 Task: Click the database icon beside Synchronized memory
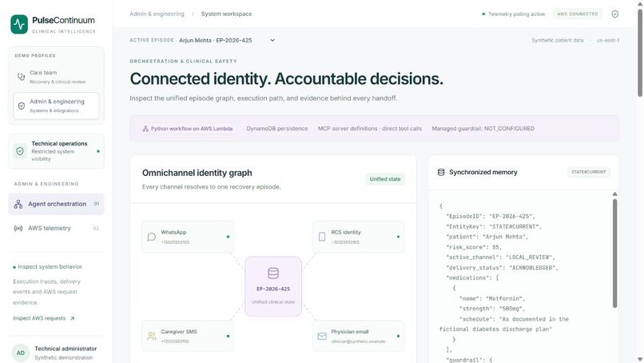[441, 172]
